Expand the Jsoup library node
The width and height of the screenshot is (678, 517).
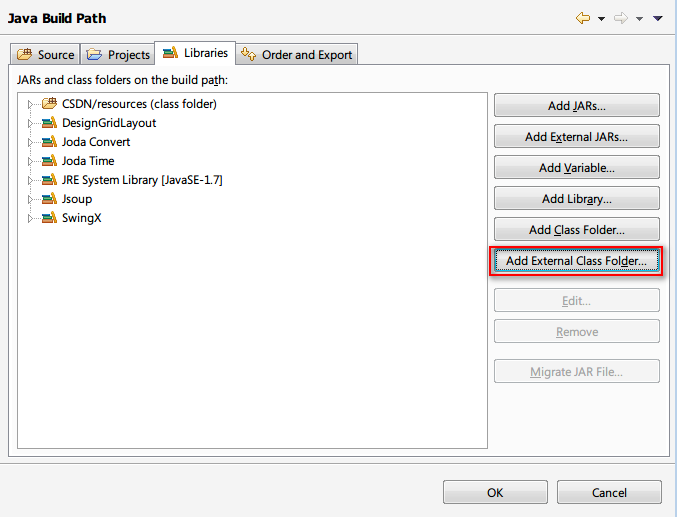pyautogui.click(x=30, y=199)
